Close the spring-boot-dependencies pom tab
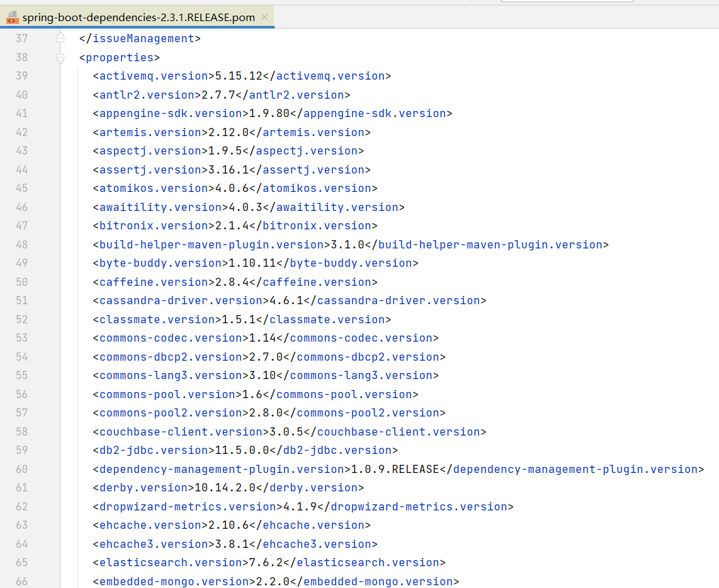 click(265, 18)
